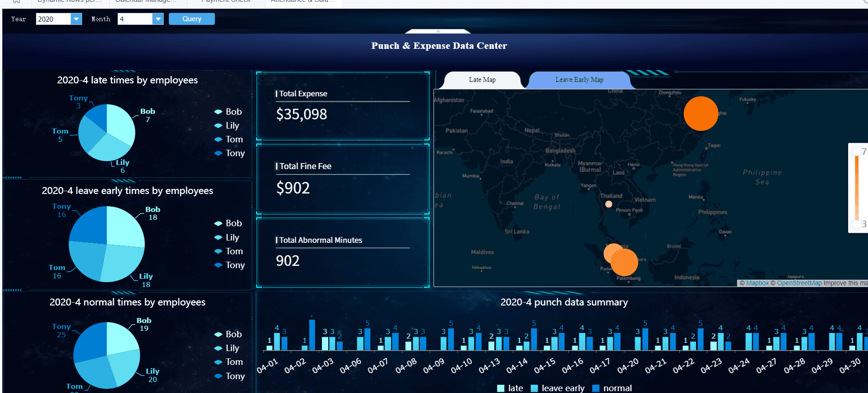Open the Mapbox attribution link

[757, 283]
